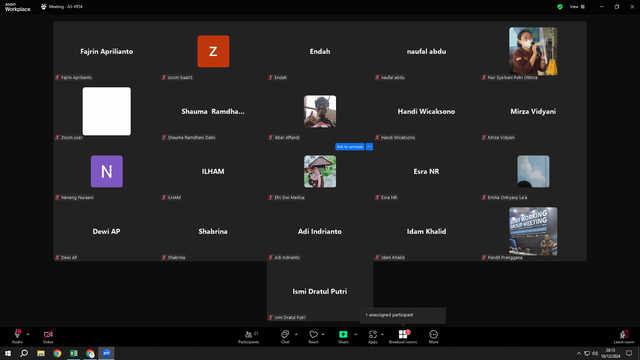Select Pandit Pranggana's profile picture
Screen dimensions: 640x360
tap(533, 231)
